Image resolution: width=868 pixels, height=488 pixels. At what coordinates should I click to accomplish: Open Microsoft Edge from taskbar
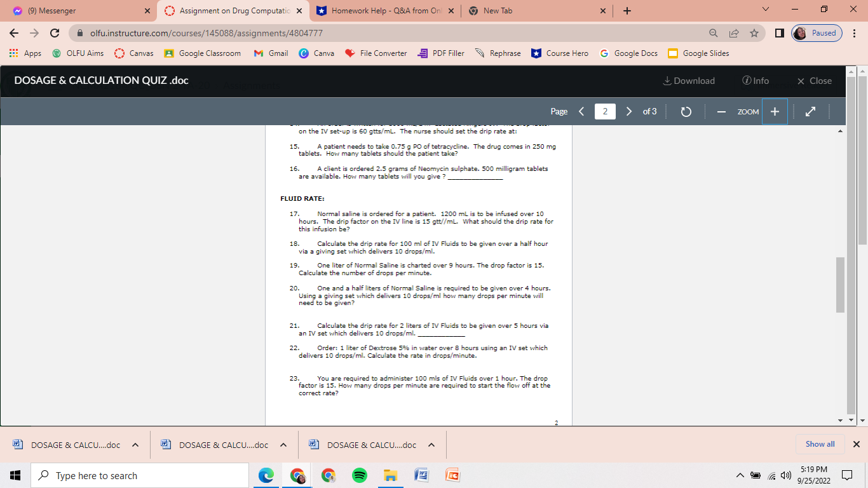click(x=266, y=475)
